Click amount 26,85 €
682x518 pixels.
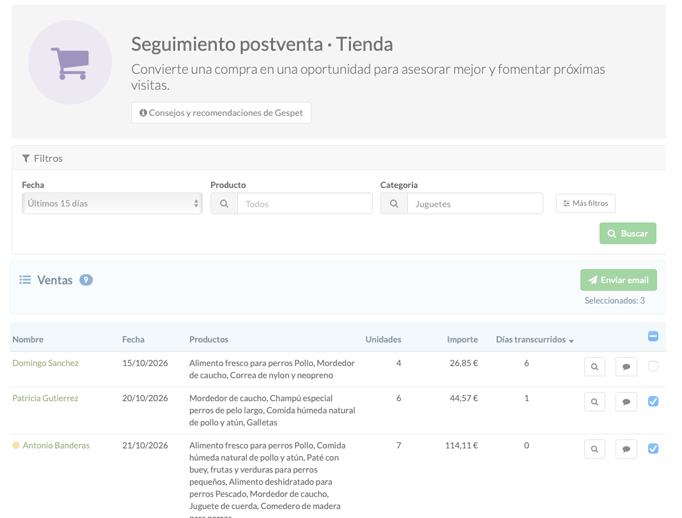[x=464, y=363]
